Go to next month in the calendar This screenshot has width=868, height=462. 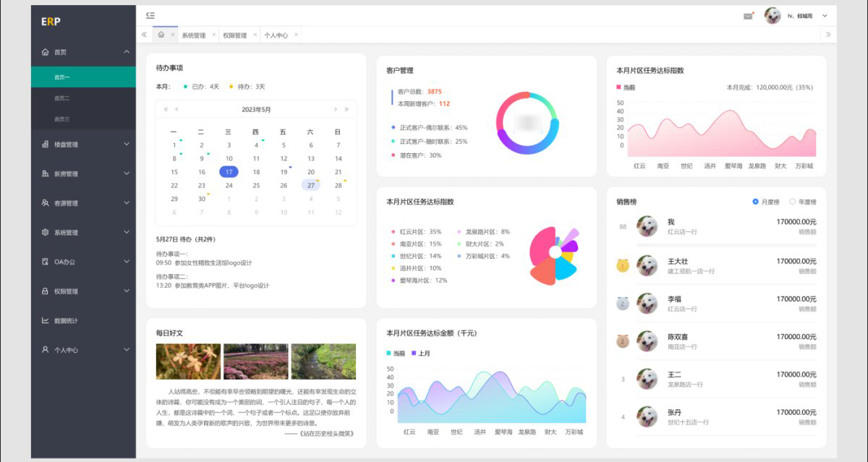click(x=336, y=109)
